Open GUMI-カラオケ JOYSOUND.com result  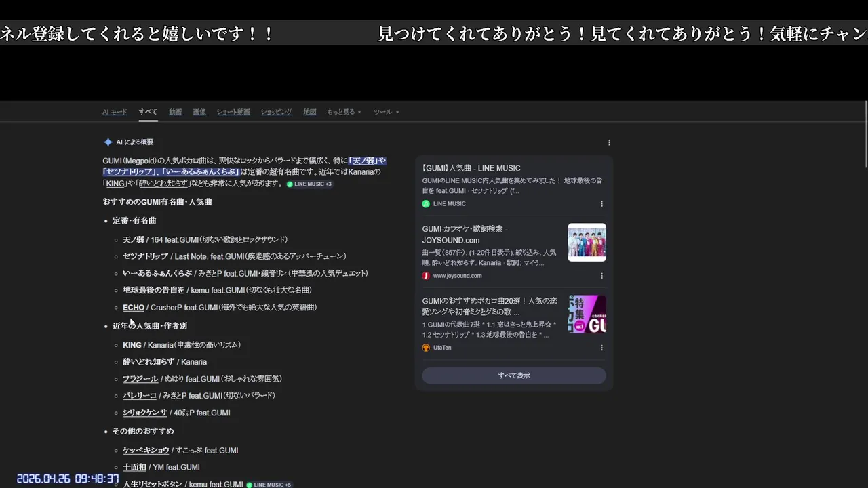click(x=465, y=235)
